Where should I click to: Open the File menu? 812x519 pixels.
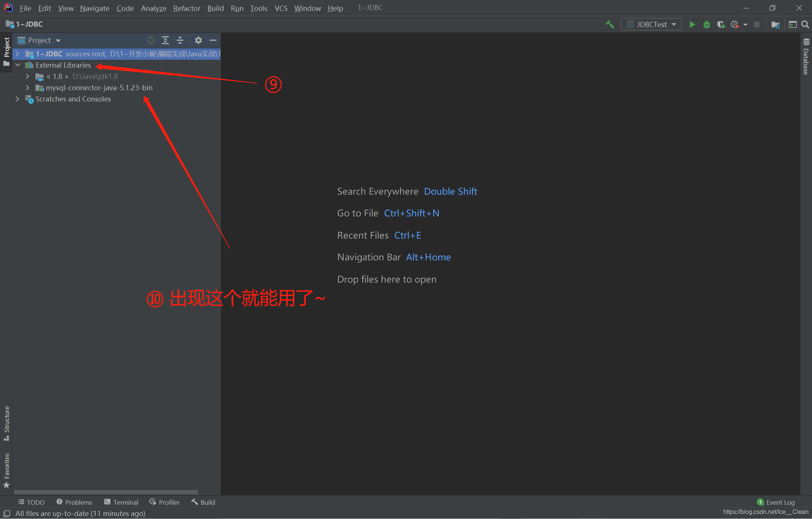pyautogui.click(x=25, y=8)
